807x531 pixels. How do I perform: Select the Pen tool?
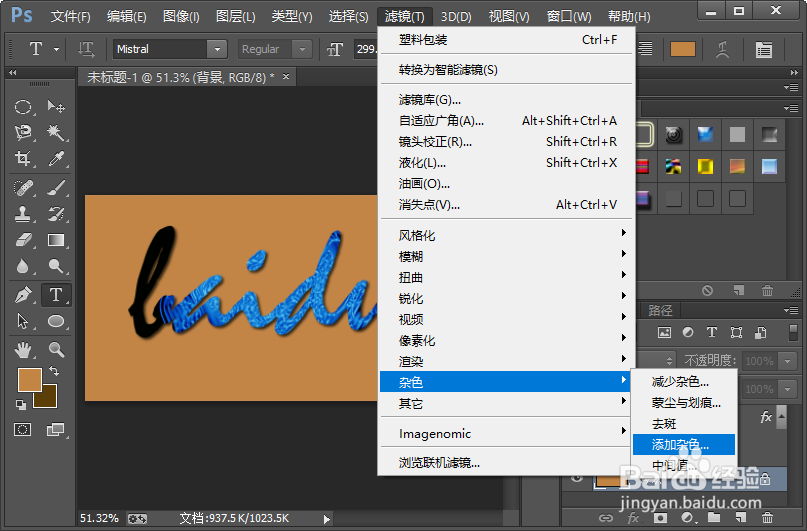[23, 295]
